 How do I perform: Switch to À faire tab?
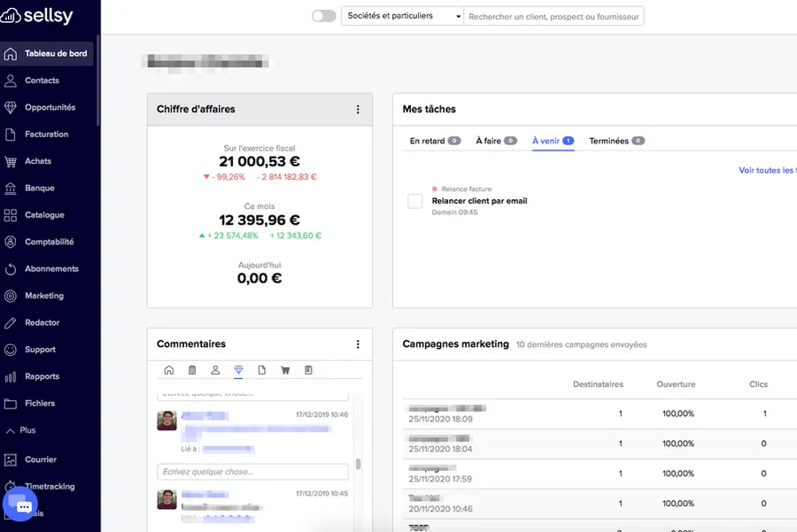tap(496, 141)
